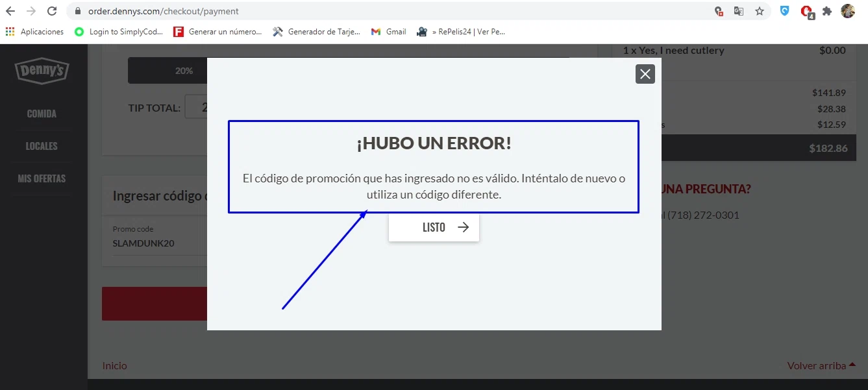
Task: Open the MIS OFERTAS menu item
Action: [42, 178]
